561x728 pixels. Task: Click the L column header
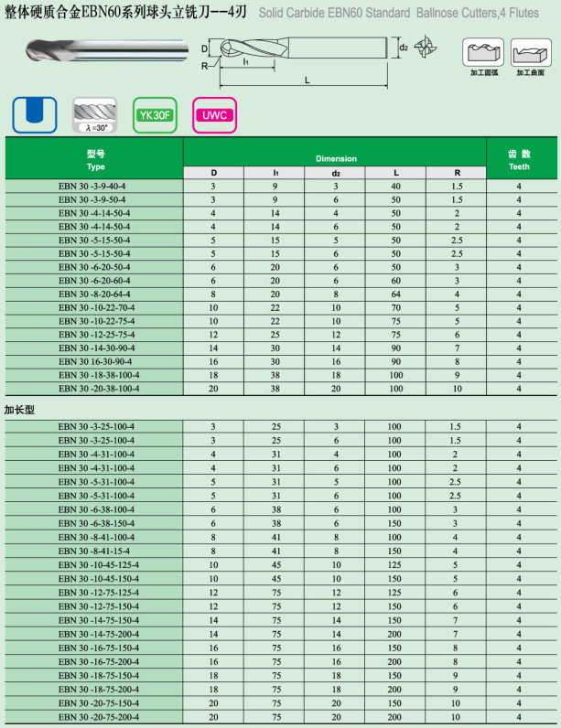click(395, 173)
